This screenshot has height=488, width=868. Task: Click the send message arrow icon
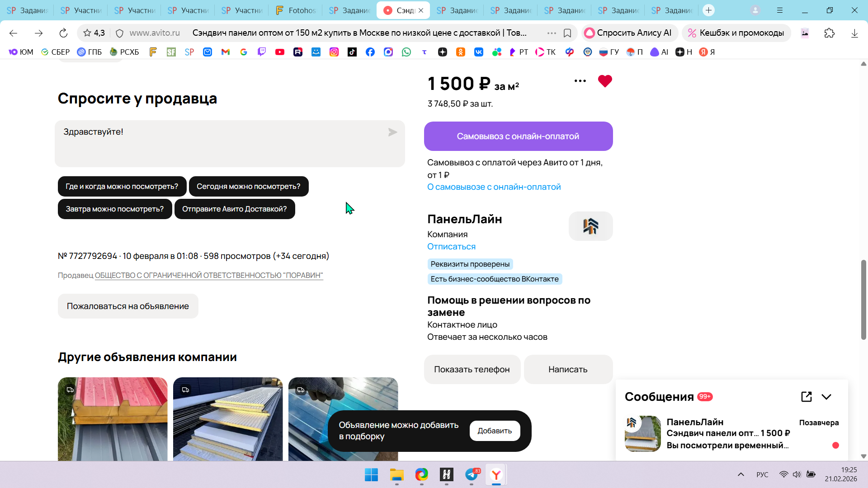[x=392, y=132]
